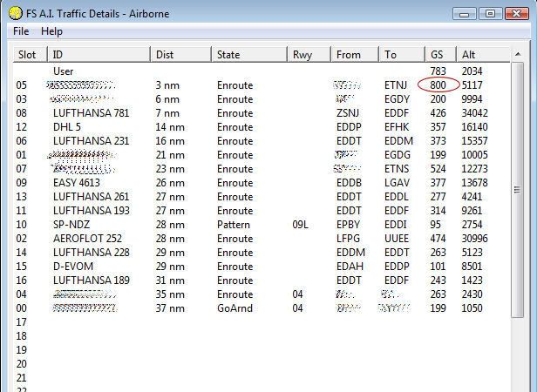Click altitude 1050 cell
This screenshot has width=537, height=392.
click(472, 308)
